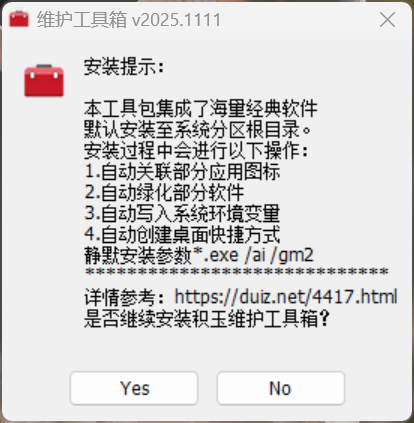Screen dimensions: 414x423
Task: Click the text 安装过程中会进行以下操作
Action: coord(196,150)
